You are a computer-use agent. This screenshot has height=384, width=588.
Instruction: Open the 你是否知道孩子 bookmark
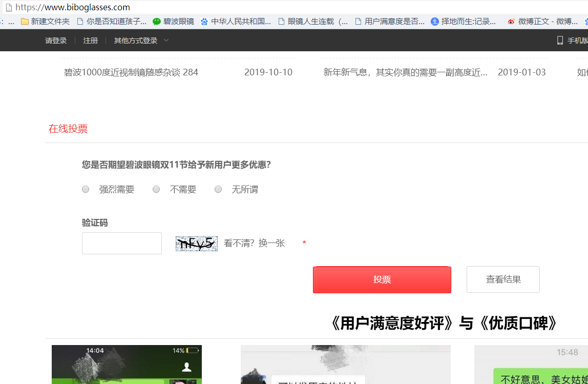(x=111, y=22)
